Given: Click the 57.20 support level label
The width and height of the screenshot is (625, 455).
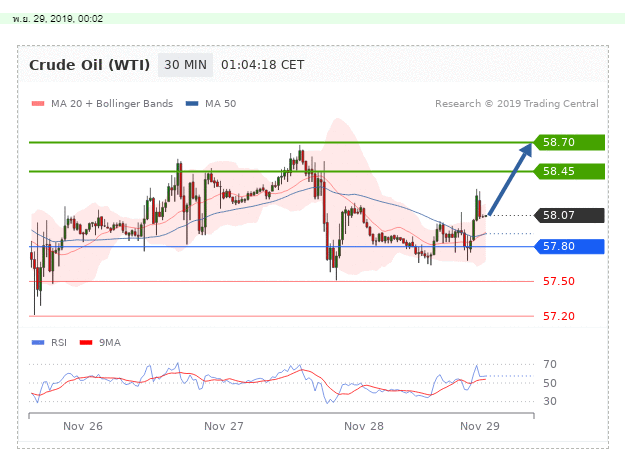Looking at the screenshot, I should point(559,316).
